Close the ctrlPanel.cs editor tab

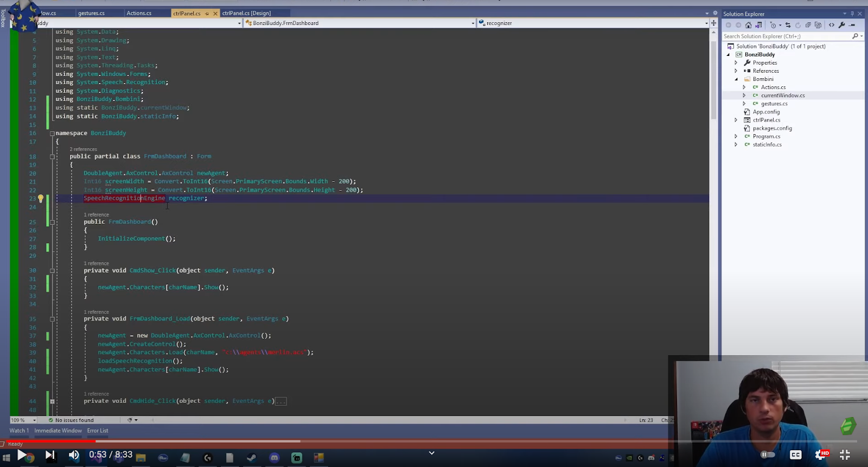[215, 13]
